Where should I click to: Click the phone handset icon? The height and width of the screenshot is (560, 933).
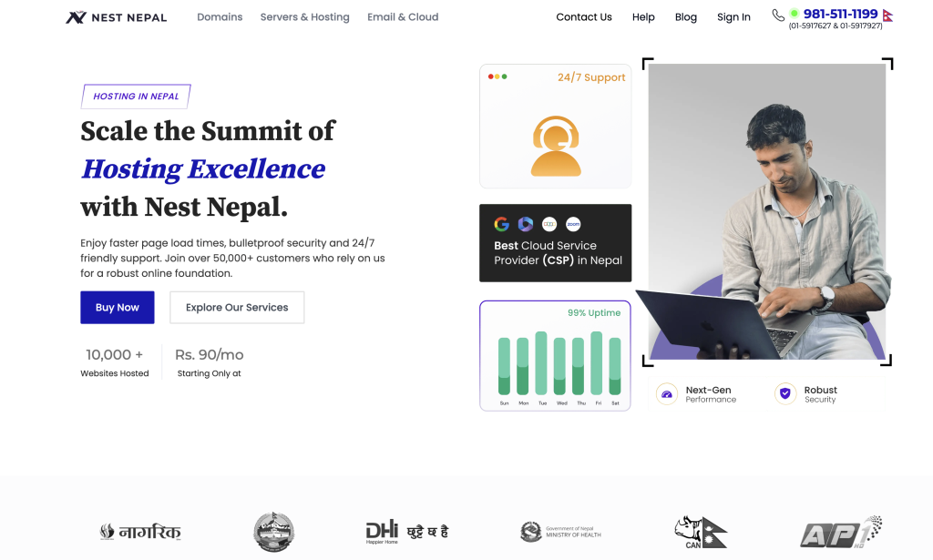(777, 15)
